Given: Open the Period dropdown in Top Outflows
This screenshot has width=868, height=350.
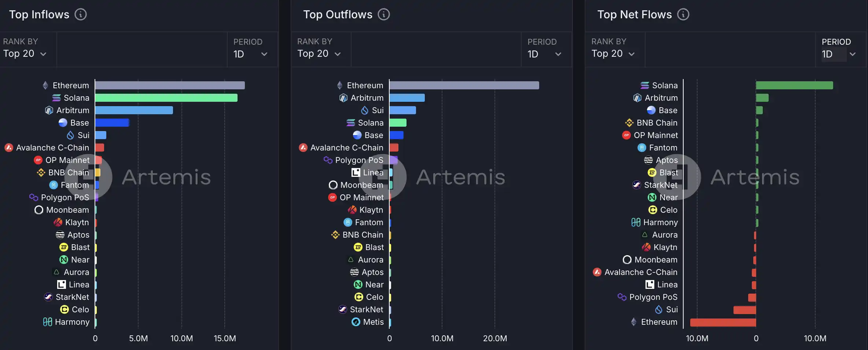Looking at the screenshot, I should click(x=544, y=54).
